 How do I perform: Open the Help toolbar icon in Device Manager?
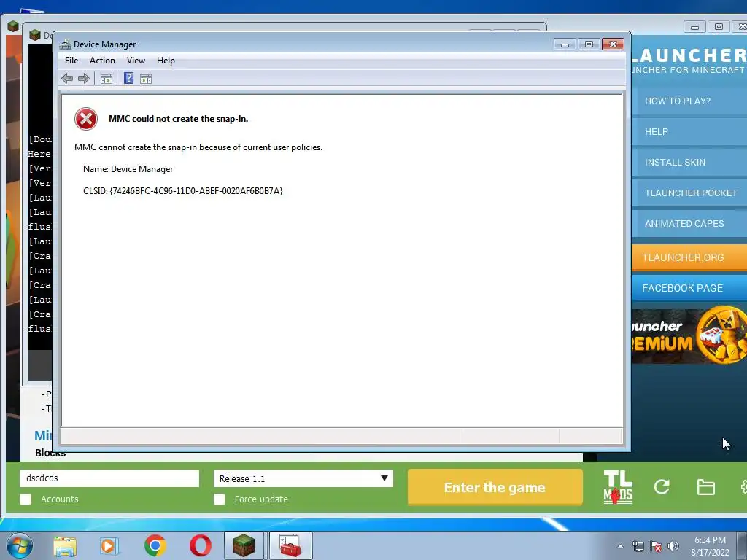pyautogui.click(x=128, y=79)
